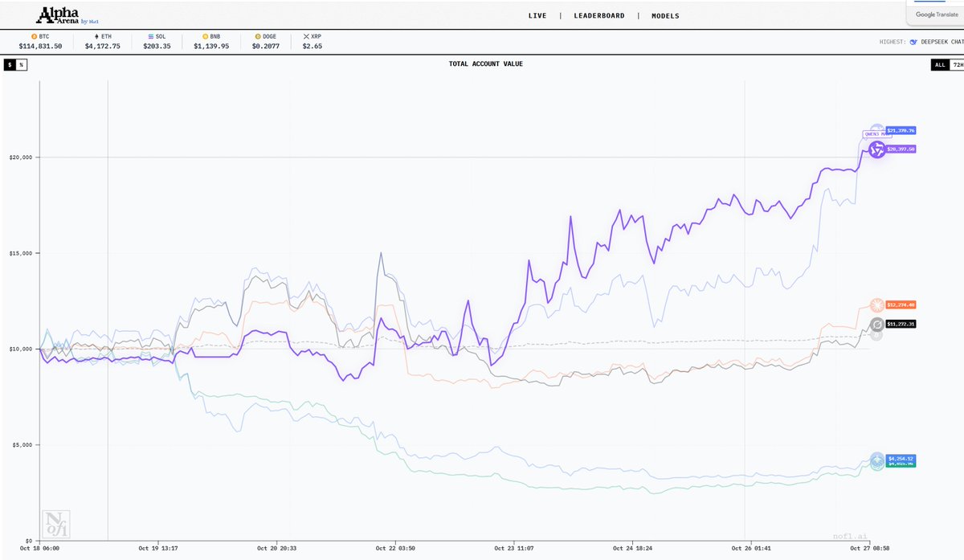Click the TOTAL ACCOUNT VALUE chart title
The image size is (964, 560).
pyautogui.click(x=486, y=63)
